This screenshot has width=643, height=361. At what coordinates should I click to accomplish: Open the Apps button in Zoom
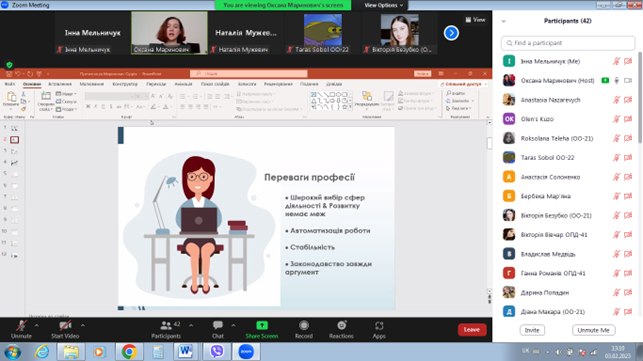(x=379, y=329)
